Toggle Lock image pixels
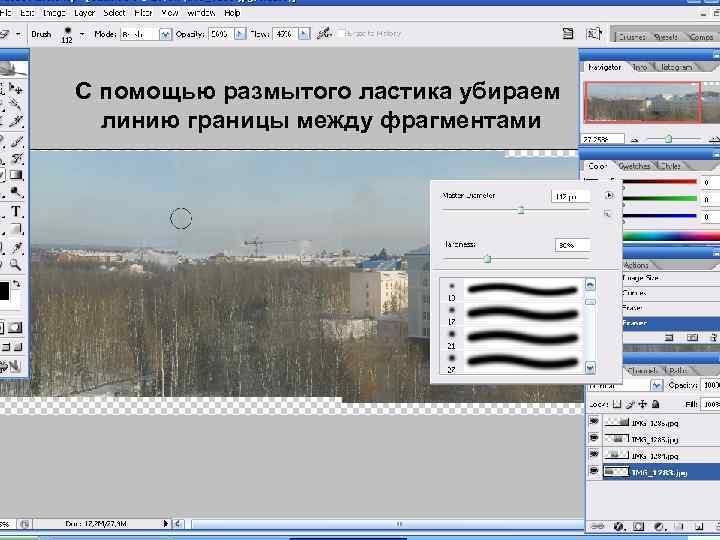 tap(630, 404)
